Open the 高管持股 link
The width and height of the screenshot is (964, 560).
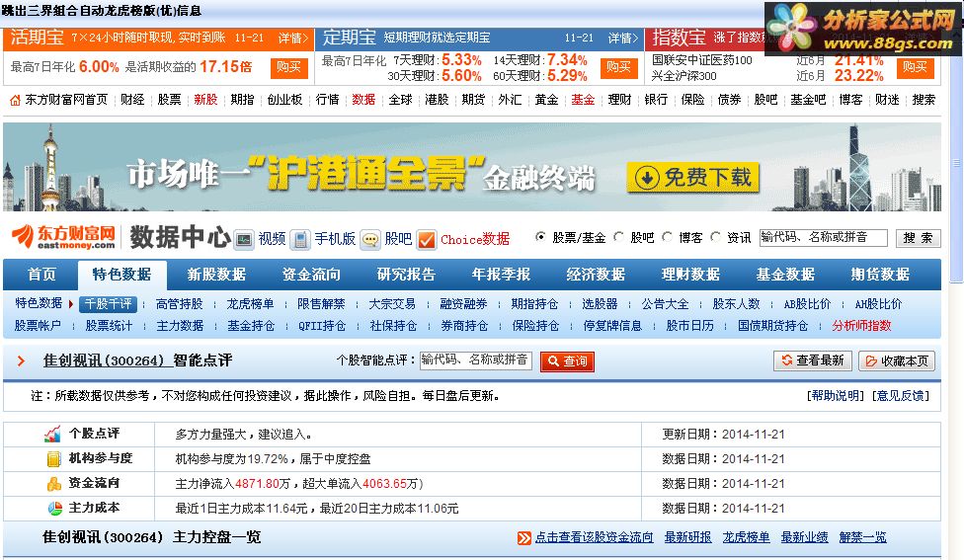tap(179, 304)
